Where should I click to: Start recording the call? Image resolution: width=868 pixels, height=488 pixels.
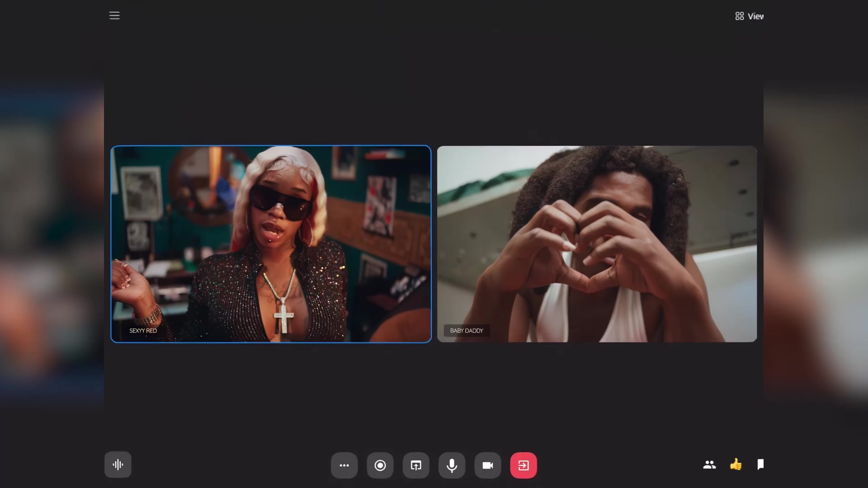pyautogui.click(x=380, y=465)
